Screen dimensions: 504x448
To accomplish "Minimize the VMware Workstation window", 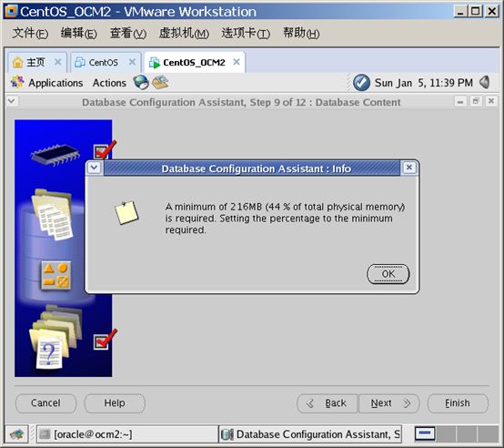I will 460,12.
